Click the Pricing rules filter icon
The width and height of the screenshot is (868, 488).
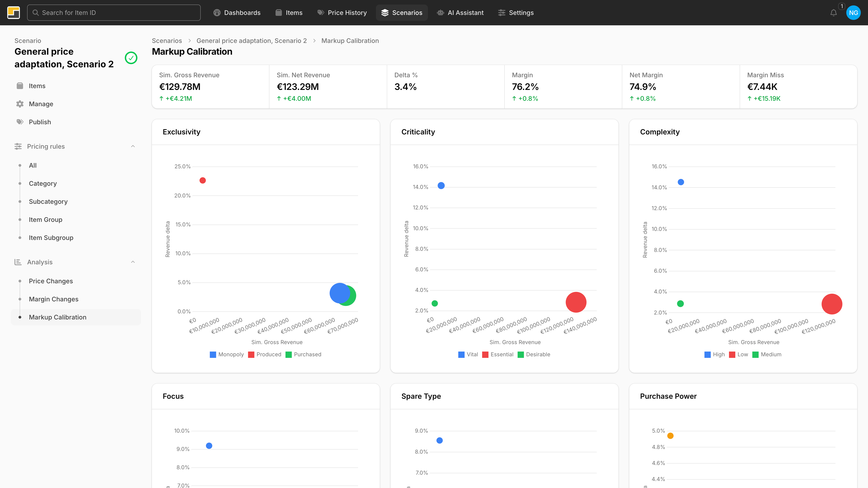(x=19, y=146)
